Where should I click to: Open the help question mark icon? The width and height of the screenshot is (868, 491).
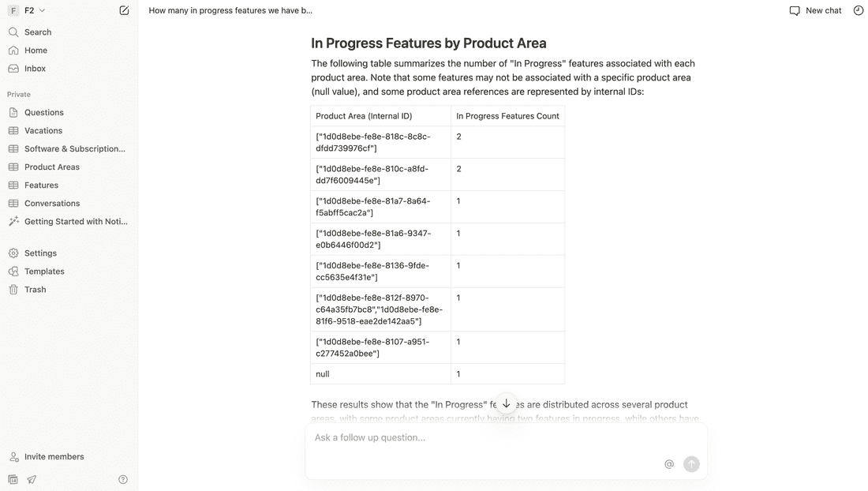tap(123, 479)
